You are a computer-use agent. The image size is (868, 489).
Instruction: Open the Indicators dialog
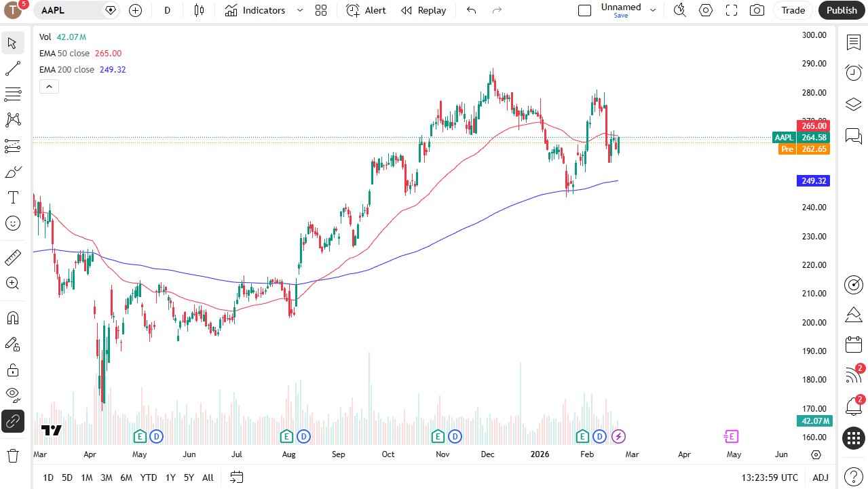(x=255, y=10)
